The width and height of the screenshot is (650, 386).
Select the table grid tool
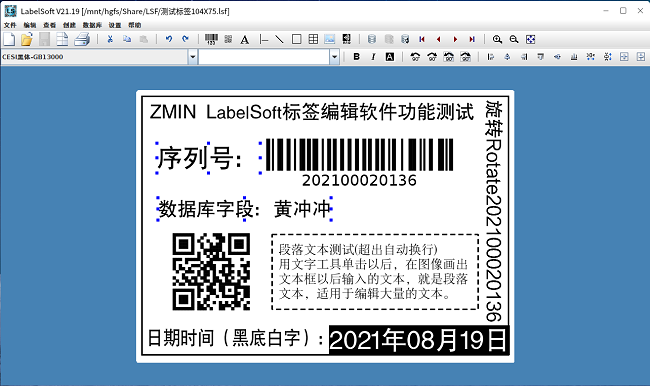313,39
